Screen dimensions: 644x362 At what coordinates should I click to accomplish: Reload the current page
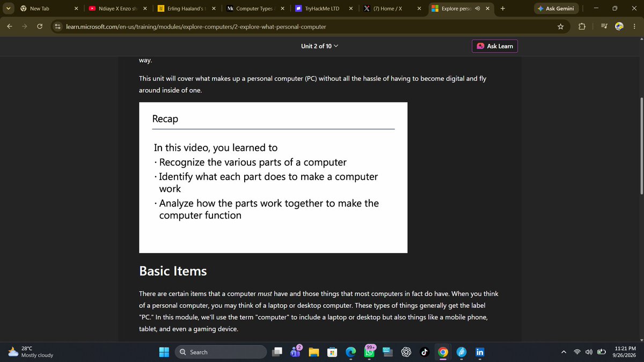click(x=40, y=26)
